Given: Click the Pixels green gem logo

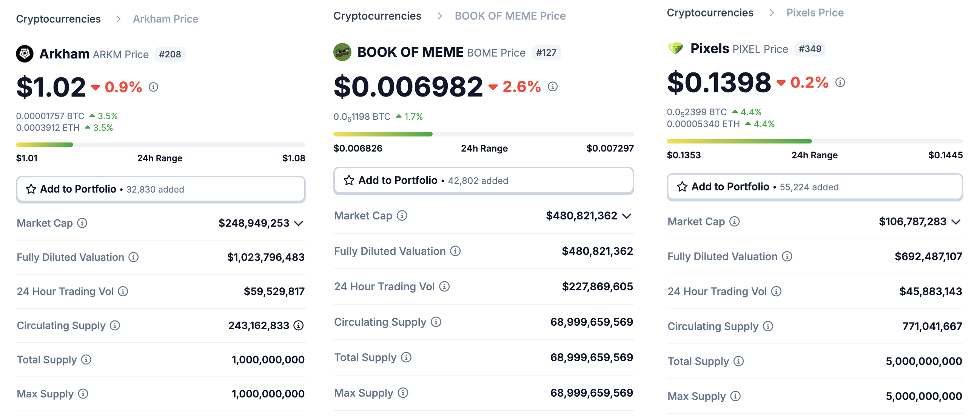Looking at the screenshot, I should [676, 49].
